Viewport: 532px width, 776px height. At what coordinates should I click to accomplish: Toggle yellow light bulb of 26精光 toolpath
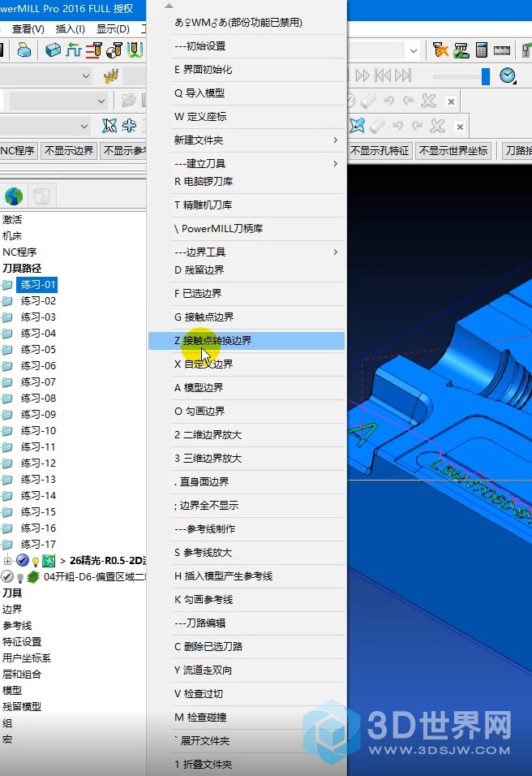pyautogui.click(x=36, y=561)
